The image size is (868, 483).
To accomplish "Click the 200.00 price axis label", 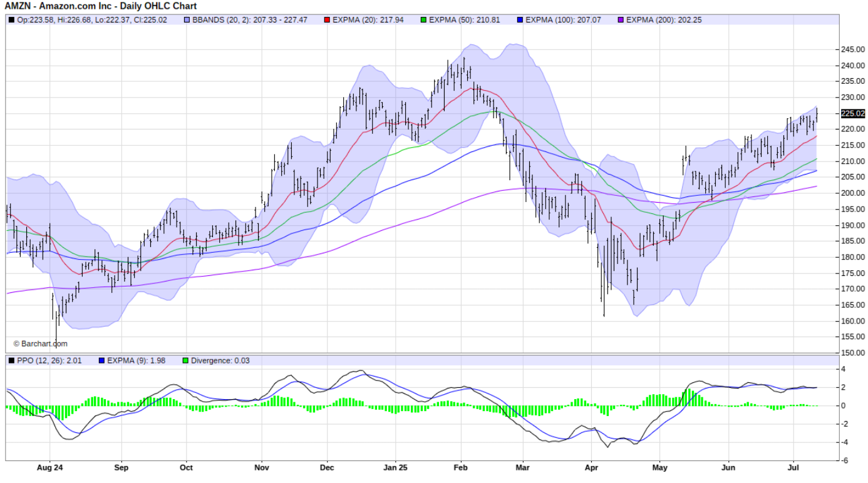I will [854, 193].
